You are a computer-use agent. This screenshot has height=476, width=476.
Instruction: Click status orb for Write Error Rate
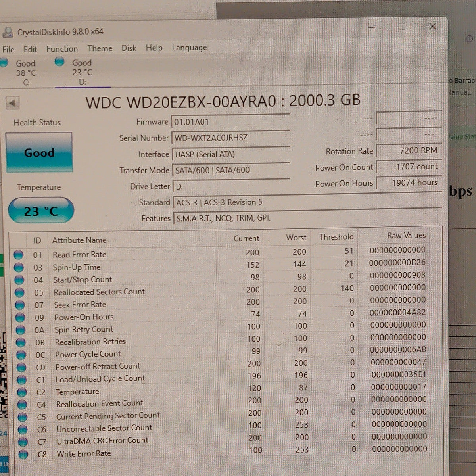(x=23, y=454)
